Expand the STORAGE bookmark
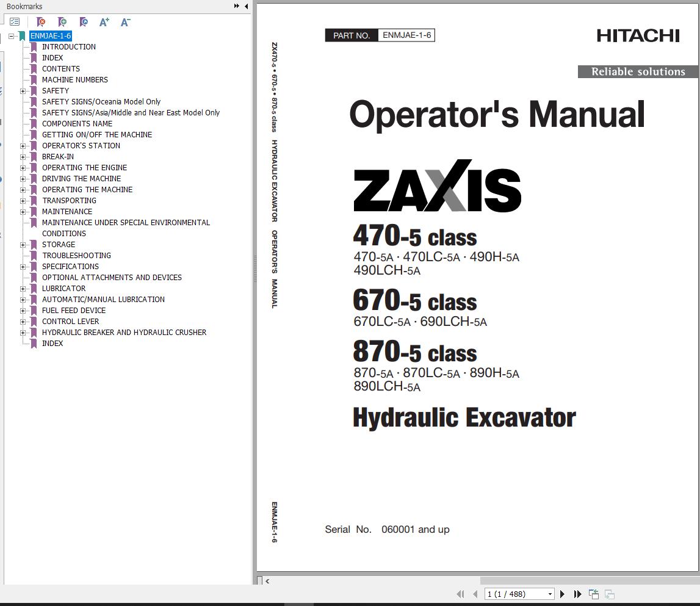Viewport: 700px width, 606px height. click(x=23, y=245)
